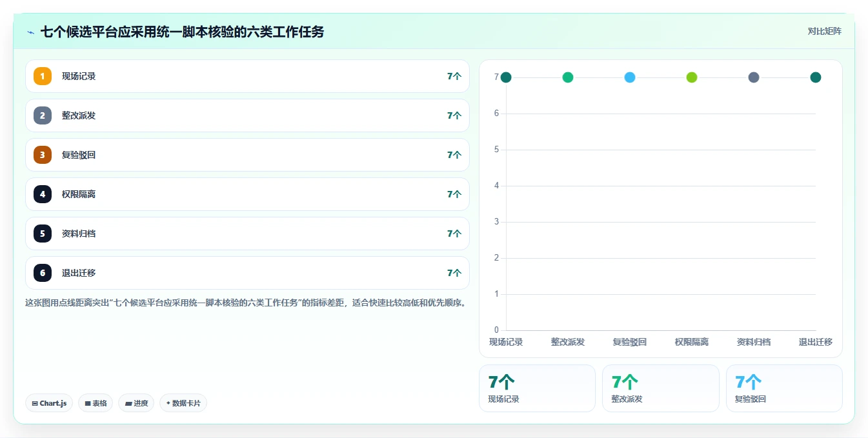Click the 7个 value in 整改派发 row
This screenshot has width=868, height=438.
[x=454, y=115]
